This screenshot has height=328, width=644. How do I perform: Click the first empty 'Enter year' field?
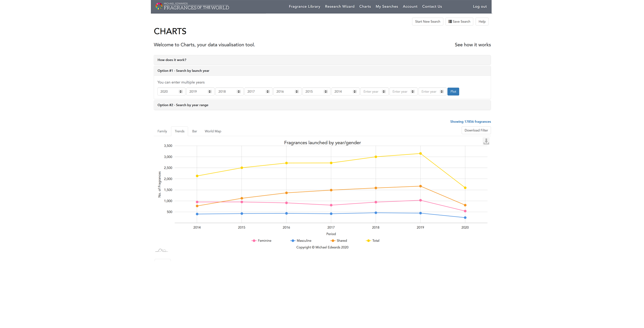(x=372, y=92)
